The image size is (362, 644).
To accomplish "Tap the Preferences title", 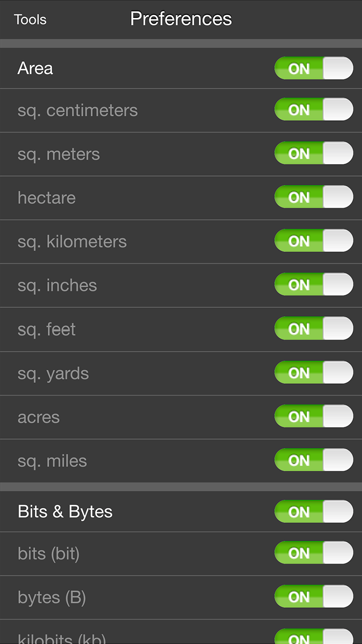I will click(181, 19).
